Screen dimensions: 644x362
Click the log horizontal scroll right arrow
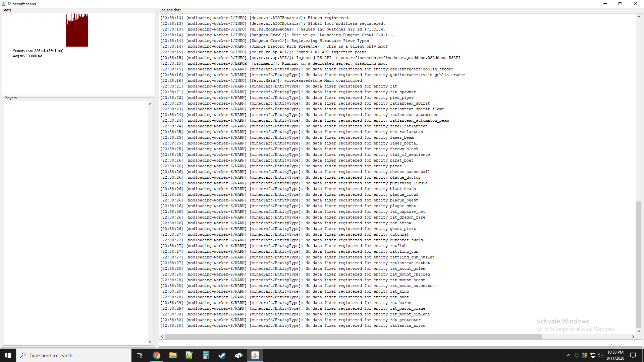633,337
